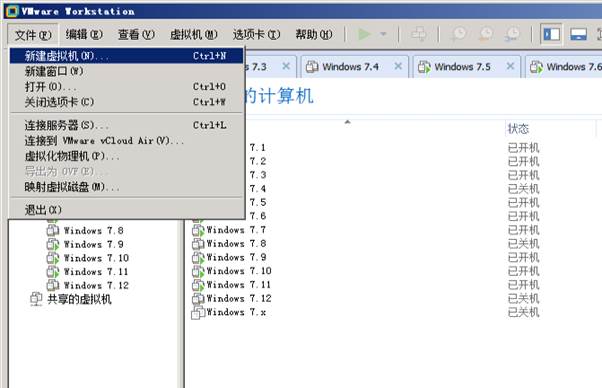Switch to the Windows 7.5 tab
Image resolution: width=602 pixels, height=388 pixels.
467,67
